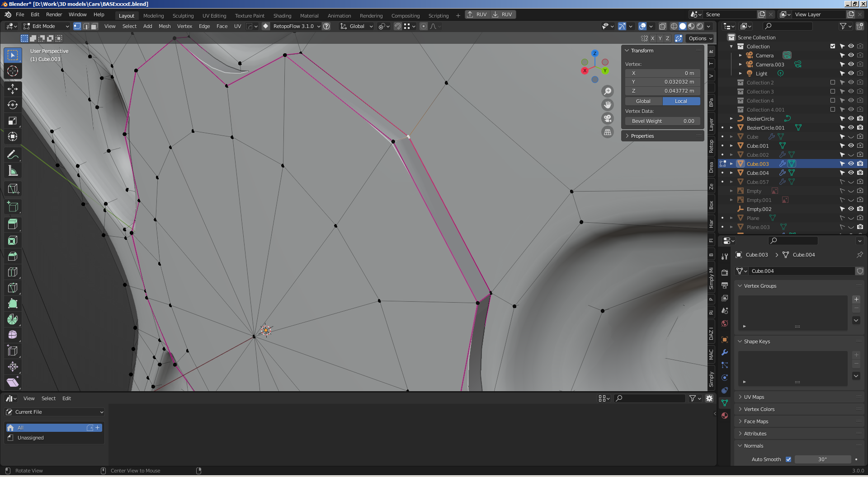This screenshot has height=477, width=868.
Task: Select the Measure tool
Action: (13, 171)
